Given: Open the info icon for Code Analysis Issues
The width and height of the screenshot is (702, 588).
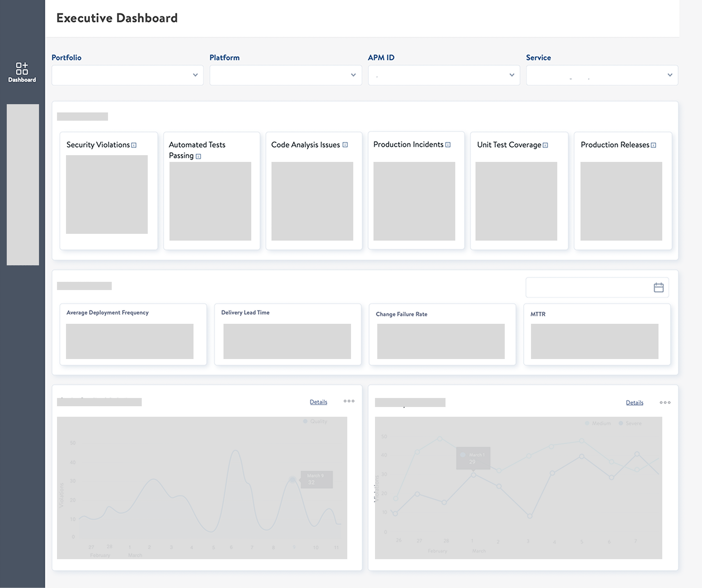Looking at the screenshot, I should point(345,145).
